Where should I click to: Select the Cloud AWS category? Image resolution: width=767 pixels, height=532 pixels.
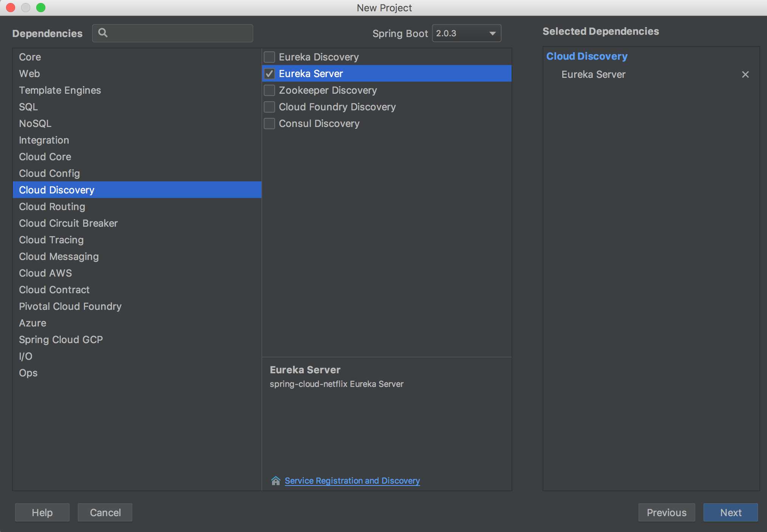pos(137,273)
